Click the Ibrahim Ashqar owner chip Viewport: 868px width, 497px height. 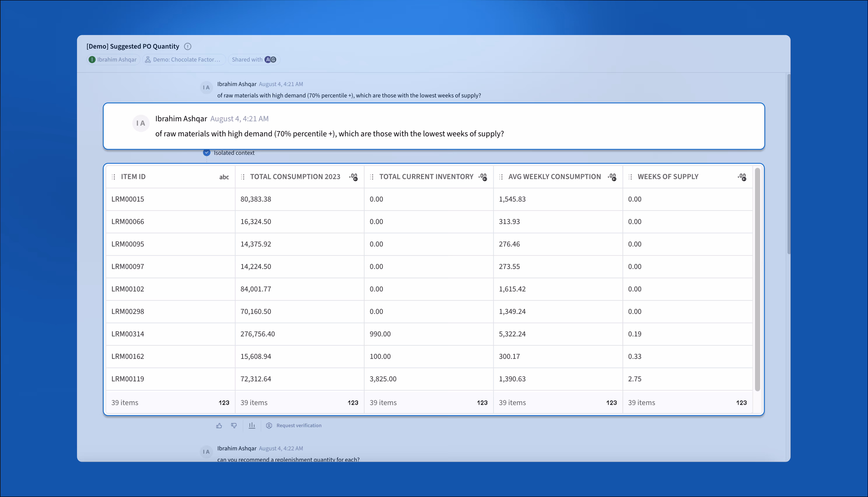click(x=113, y=59)
